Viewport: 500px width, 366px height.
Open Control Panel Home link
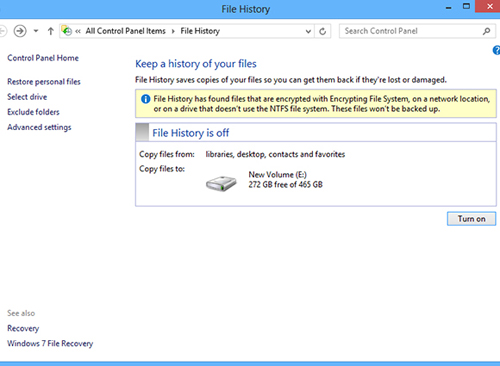(43, 58)
